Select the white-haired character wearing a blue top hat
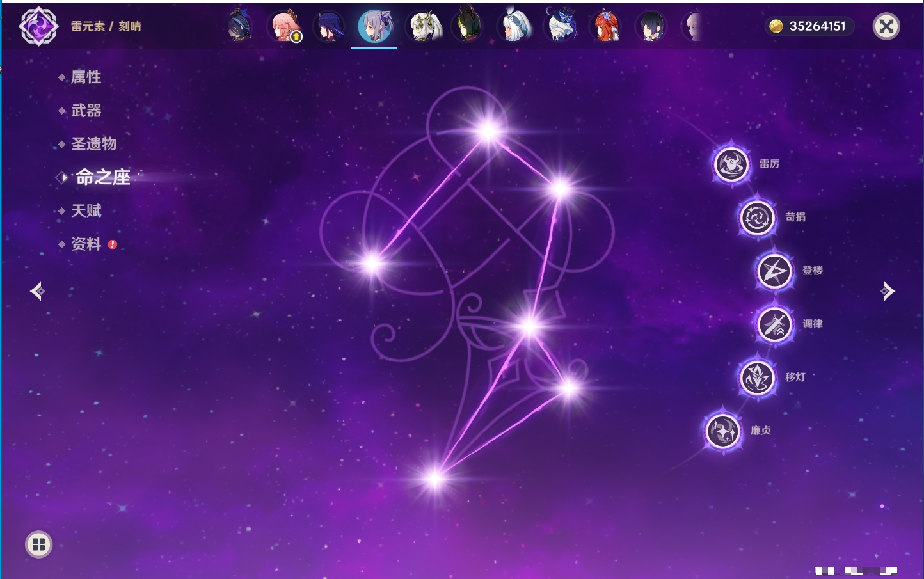Viewport: 924px width, 579px height. coord(561,26)
